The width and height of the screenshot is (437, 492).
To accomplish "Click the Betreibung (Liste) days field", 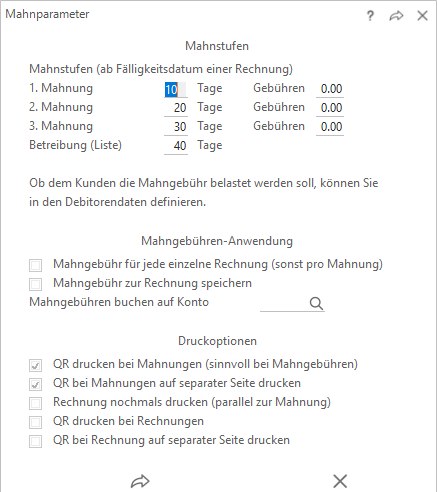I will pos(176,146).
